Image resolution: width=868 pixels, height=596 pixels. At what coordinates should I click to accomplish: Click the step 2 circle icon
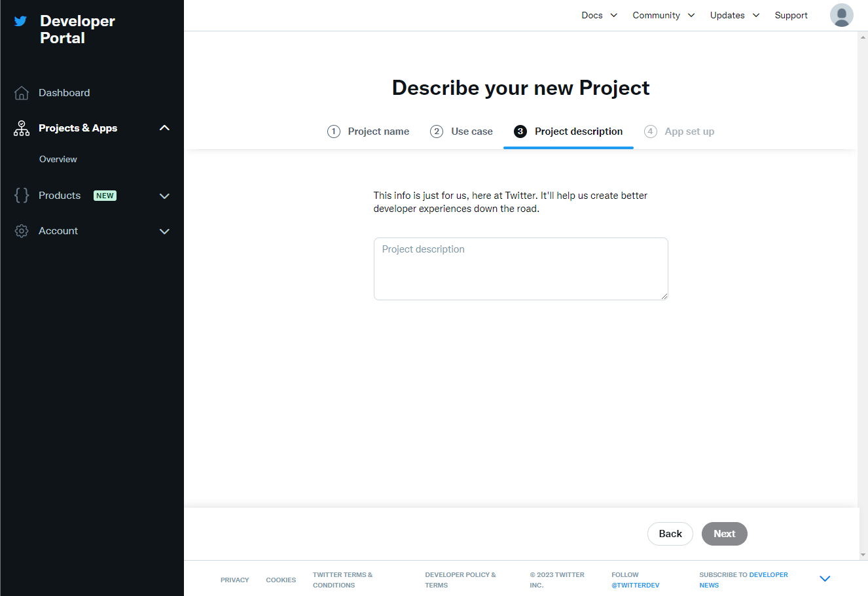coord(437,131)
